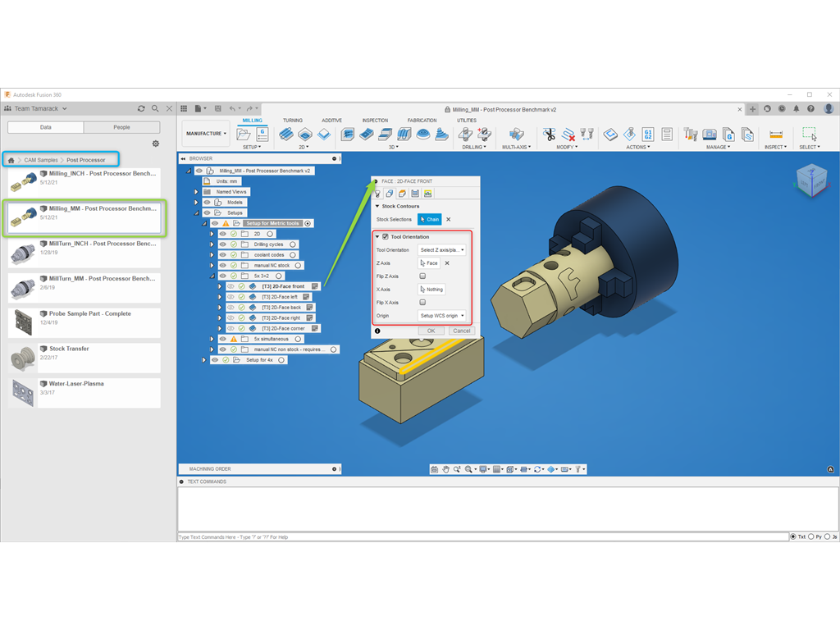Switch to the People tab in the Data panel

coord(121,127)
